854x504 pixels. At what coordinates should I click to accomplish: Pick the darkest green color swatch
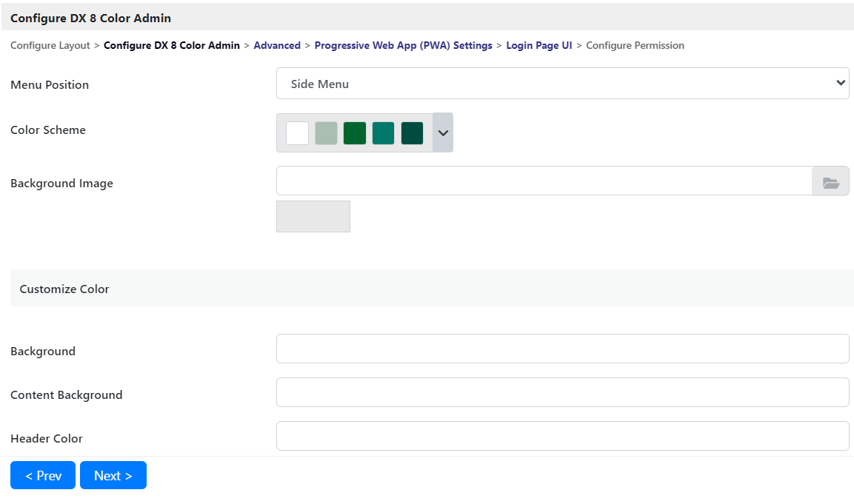pyautogui.click(x=412, y=133)
